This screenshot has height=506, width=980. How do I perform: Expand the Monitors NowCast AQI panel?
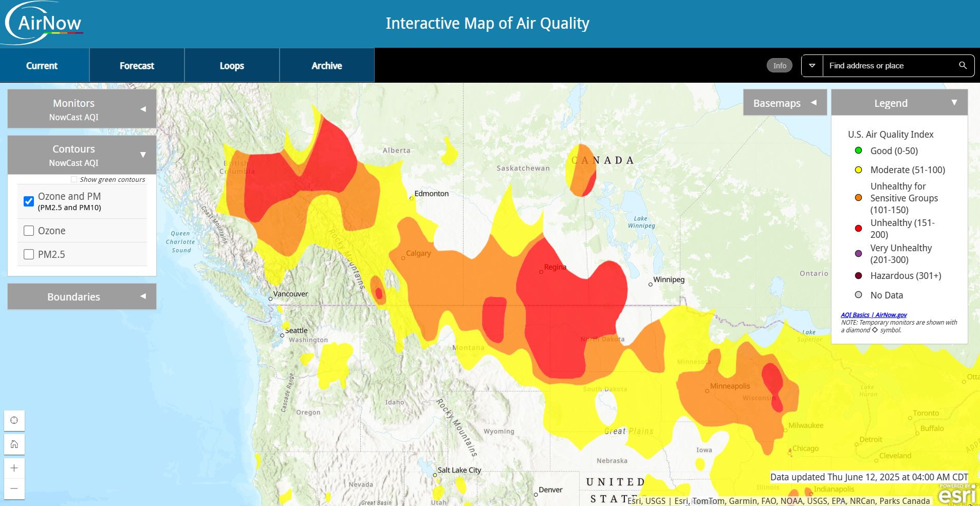tap(82, 109)
